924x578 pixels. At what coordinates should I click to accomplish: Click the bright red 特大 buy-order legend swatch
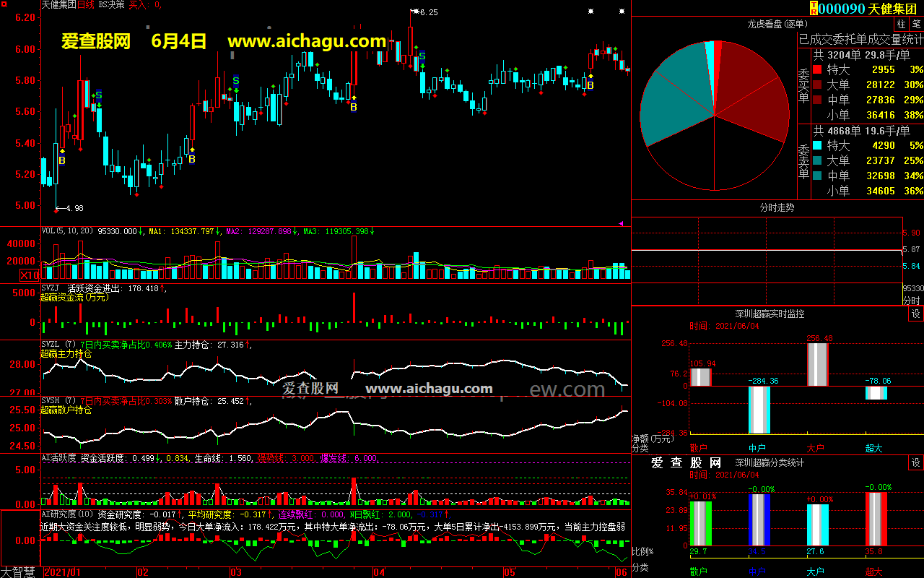pos(817,70)
